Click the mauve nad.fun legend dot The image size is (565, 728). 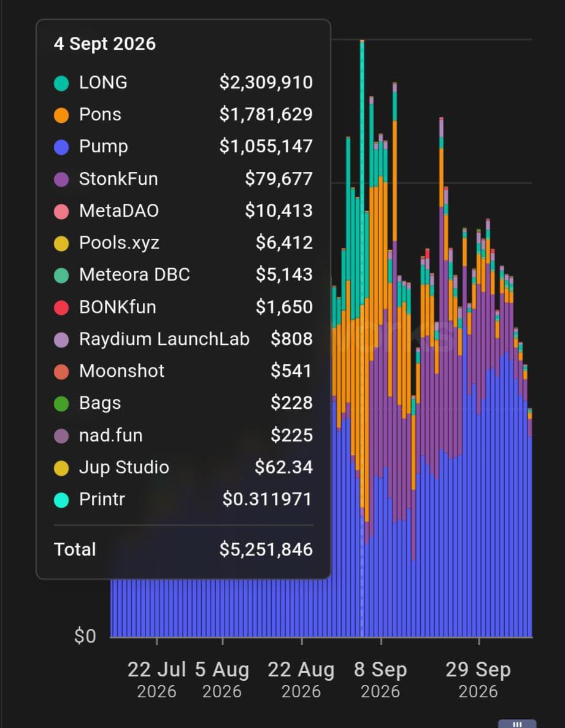coord(61,435)
